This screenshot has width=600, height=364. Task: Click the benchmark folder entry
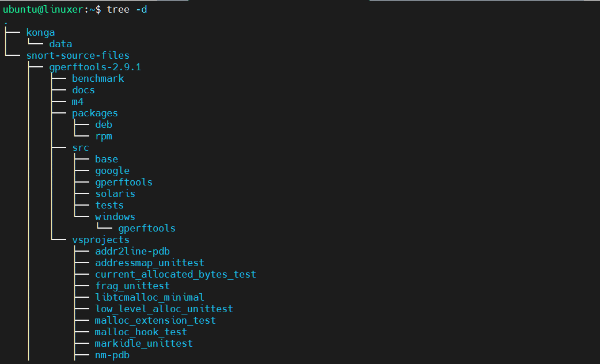tap(98, 78)
